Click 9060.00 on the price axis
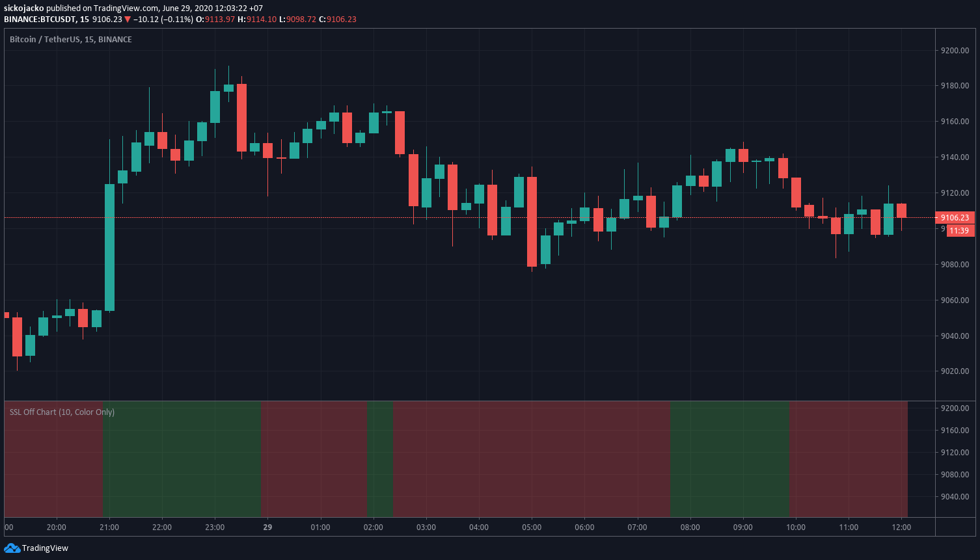Screen dimensions: 980x560 [955, 300]
